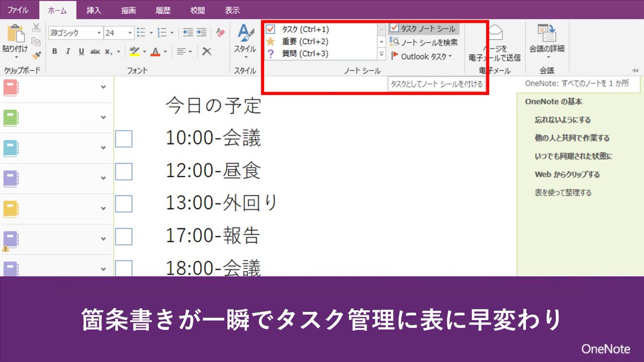Apply subscript formatting

tap(108, 52)
